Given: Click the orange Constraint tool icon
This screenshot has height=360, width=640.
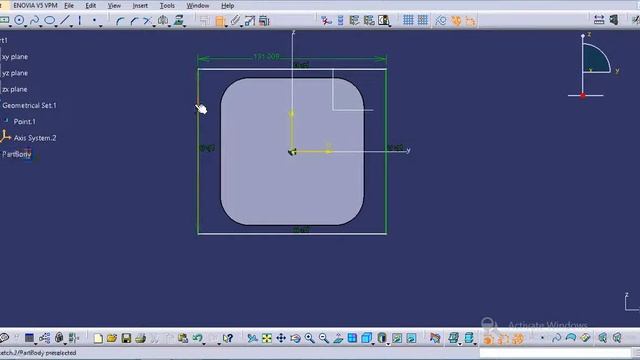Looking at the screenshot, I should (220, 21).
